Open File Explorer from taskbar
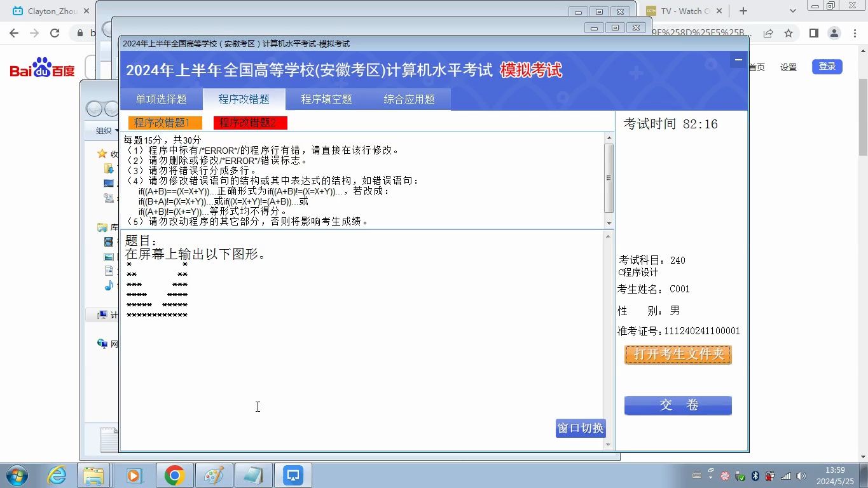Screen dimensions: 868x488 (x=93, y=475)
